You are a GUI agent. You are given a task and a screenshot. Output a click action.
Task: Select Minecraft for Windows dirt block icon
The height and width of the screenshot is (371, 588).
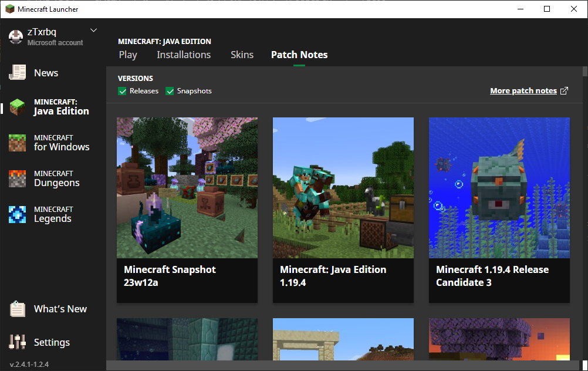point(17,143)
